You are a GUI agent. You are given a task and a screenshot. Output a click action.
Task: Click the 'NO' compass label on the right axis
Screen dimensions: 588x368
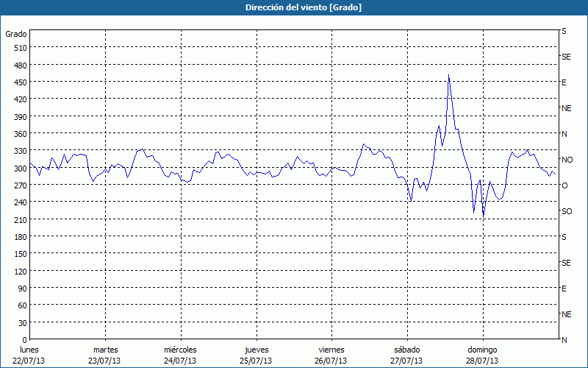coord(567,160)
